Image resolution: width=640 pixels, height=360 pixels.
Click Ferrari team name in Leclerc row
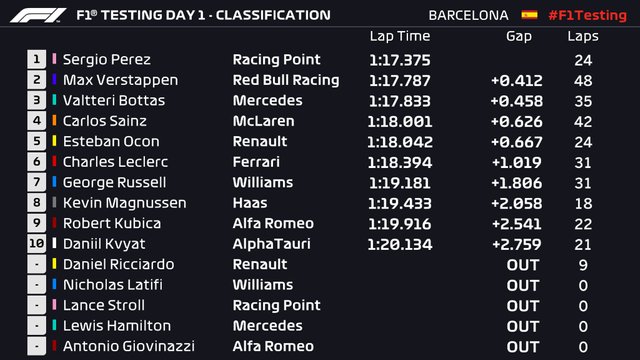point(256,162)
